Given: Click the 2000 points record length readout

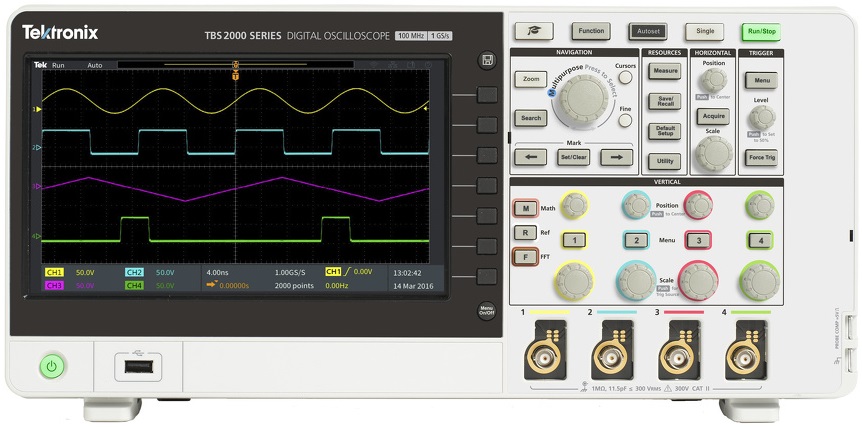Looking at the screenshot, I should 294,286.
